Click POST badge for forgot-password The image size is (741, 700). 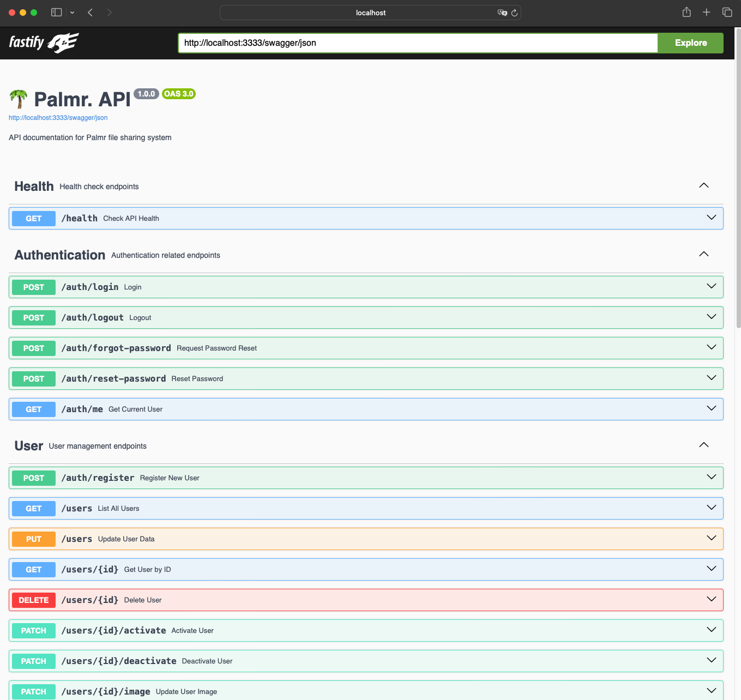pyautogui.click(x=34, y=348)
